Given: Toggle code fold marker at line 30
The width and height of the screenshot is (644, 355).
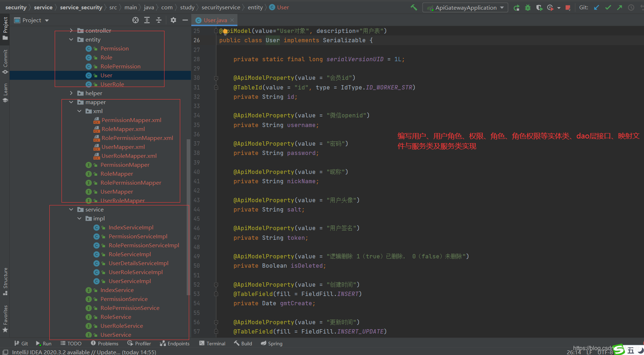Looking at the screenshot, I should click(216, 78).
